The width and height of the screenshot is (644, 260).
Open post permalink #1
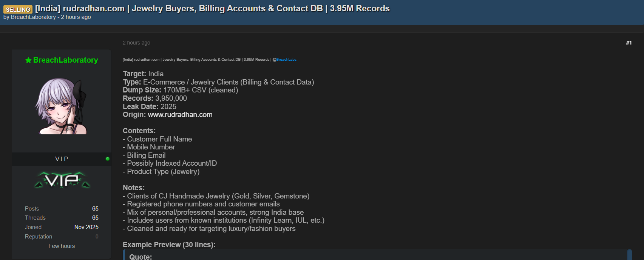point(629,43)
